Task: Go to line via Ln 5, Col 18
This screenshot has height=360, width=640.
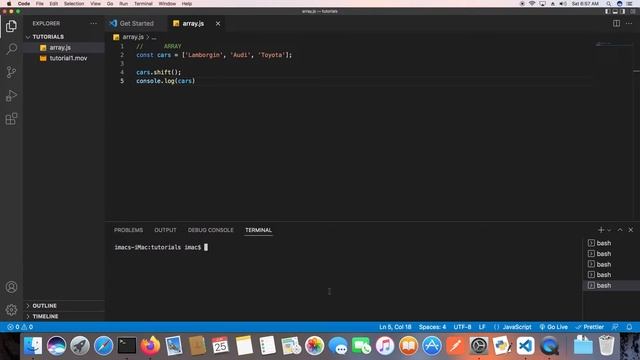Action: click(395, 327)
